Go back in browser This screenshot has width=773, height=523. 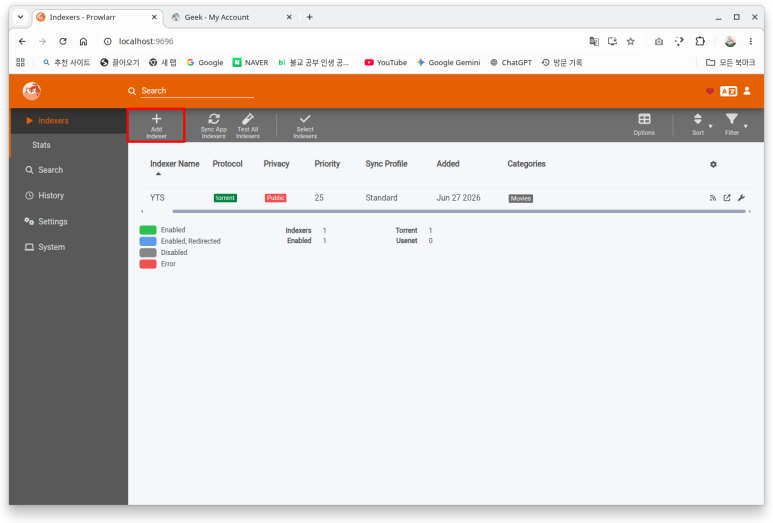point(22,41)
